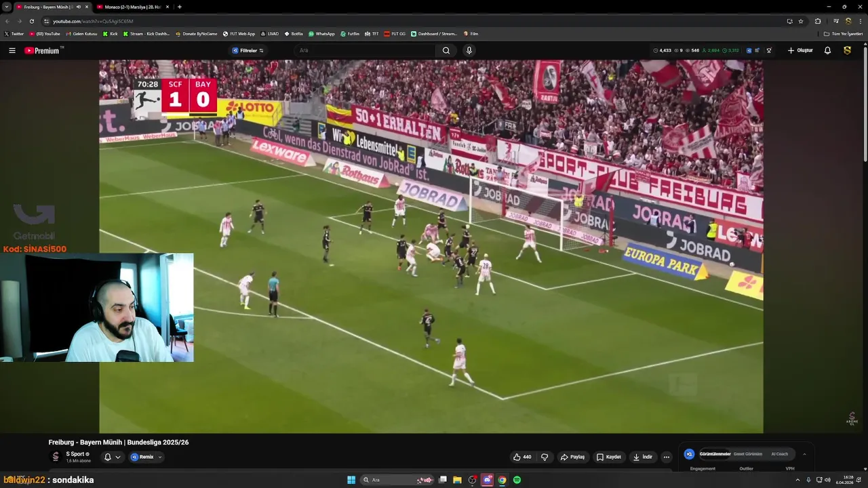Open the three-dot more actions menu
The width and height of the screenshot is (868, 488).
[667, 457]
